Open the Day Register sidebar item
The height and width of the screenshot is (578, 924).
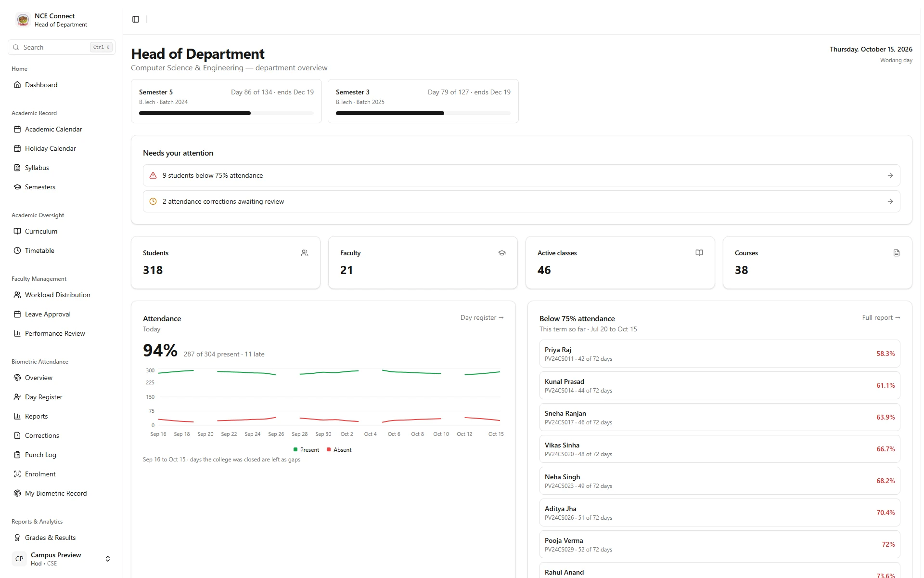62,397
